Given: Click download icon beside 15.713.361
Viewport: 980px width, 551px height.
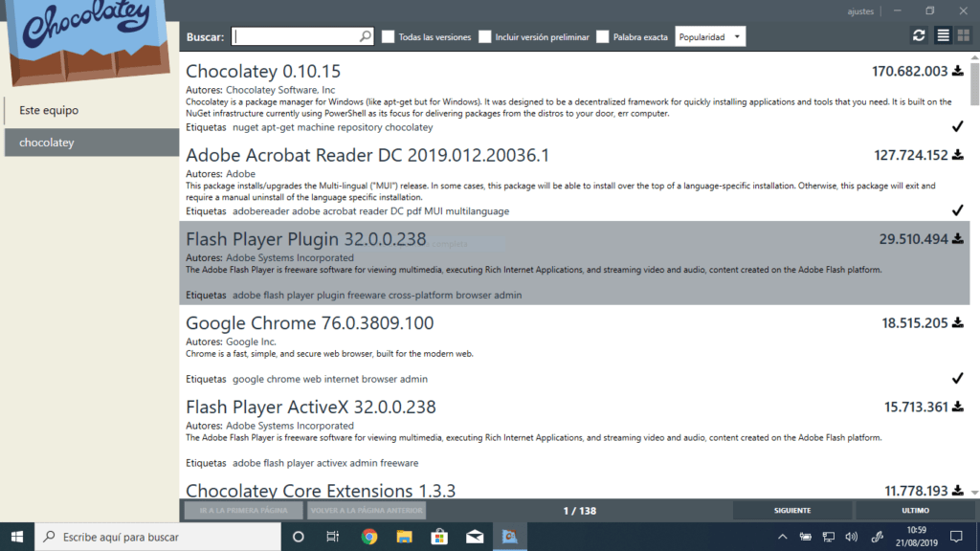Looking at the screenshot, I should [x=957, y=407].
